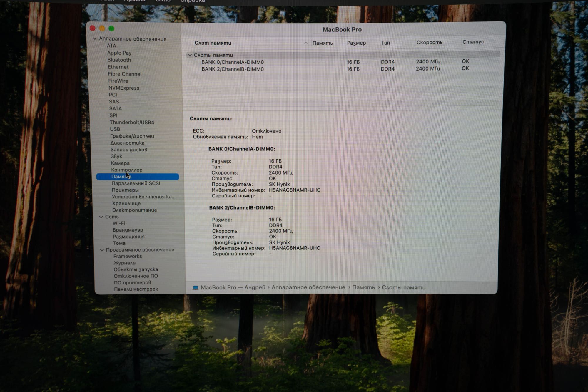The height and width of the screenshot is (392, 588).
Task: Select PCI in the sidebar
Action: pyautogui.click(x=113, y=95)
